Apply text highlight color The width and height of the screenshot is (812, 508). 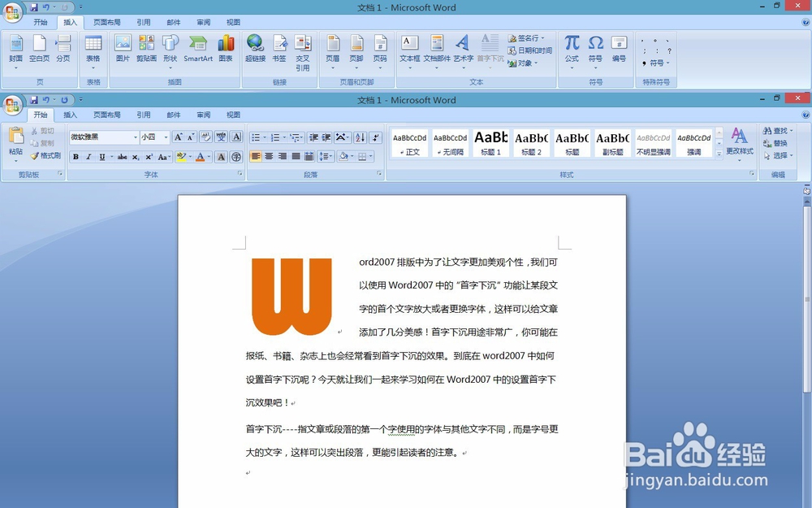click(x=181, y=157)
